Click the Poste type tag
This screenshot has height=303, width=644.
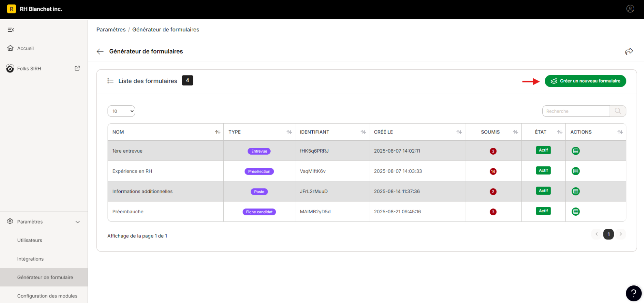tap(259, 192)
